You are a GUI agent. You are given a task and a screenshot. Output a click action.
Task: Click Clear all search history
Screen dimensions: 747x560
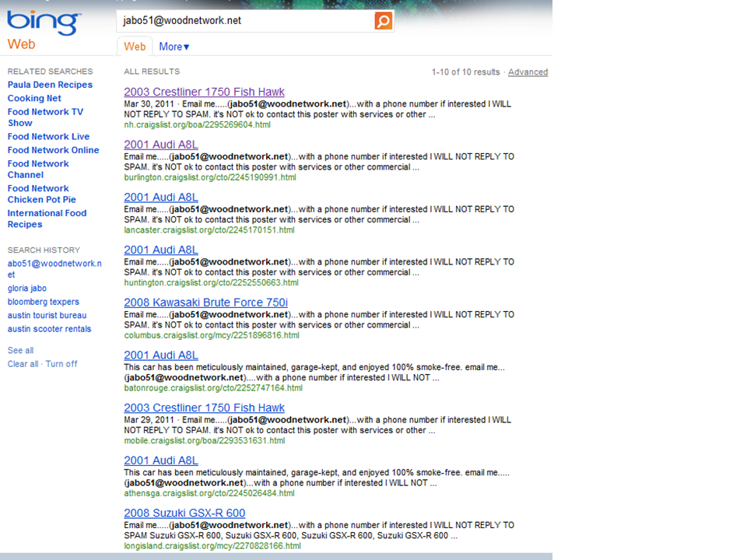(23, 364)
